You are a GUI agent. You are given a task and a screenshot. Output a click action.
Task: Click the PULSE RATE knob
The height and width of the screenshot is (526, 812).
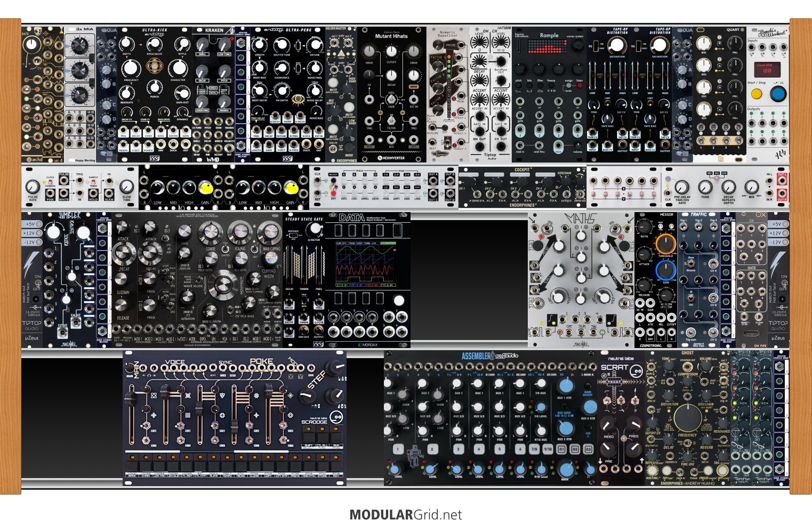pyautogui.click(x=33, y=187)
